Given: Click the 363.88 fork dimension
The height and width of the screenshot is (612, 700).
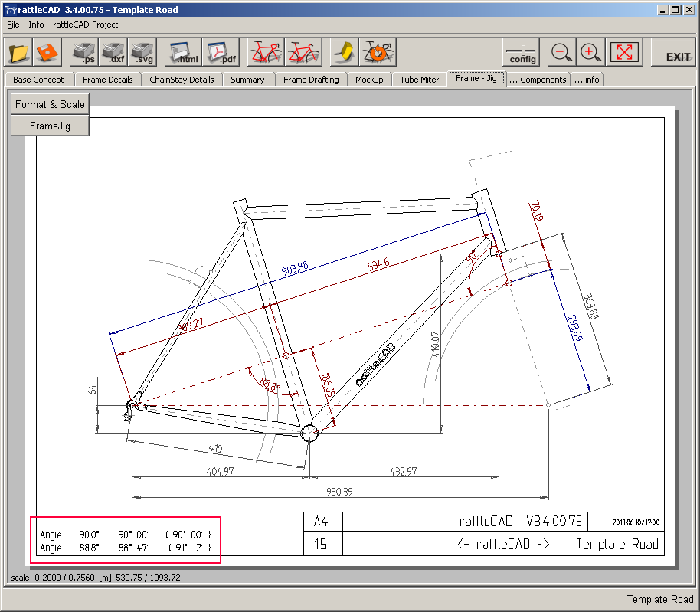Looking at the screenshot, I should click(x=591, y=306).
